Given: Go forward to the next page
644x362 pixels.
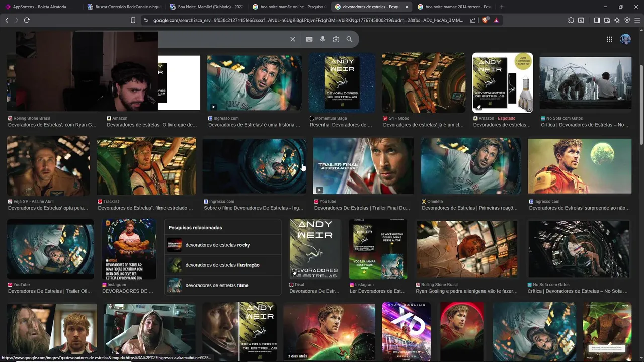Looking at the screenshot, I should pyautogui.click(x=16, y=20).
